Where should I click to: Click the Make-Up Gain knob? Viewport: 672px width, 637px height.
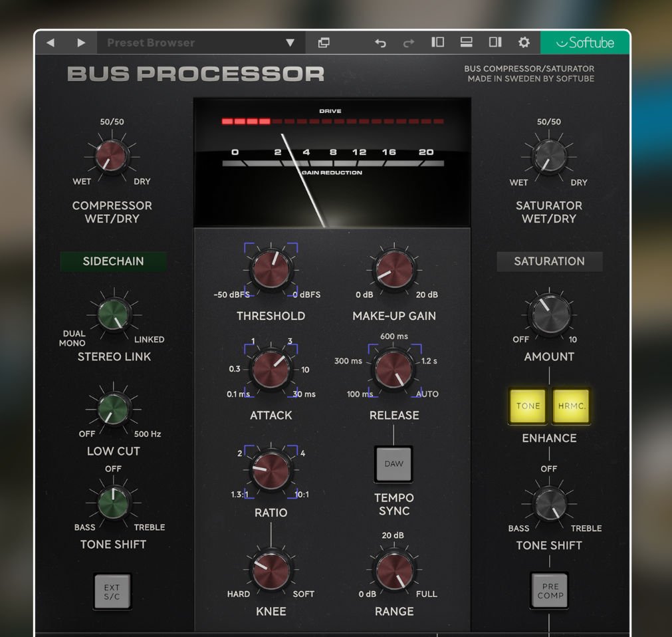click(394, 269)
